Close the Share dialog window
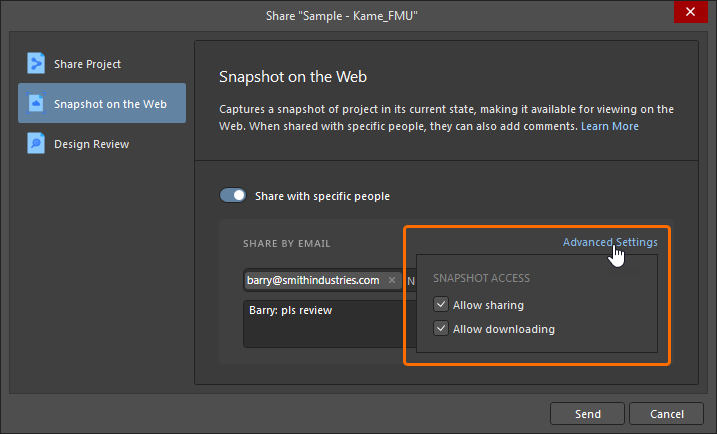The image size is (717, 434). (690, 11)
